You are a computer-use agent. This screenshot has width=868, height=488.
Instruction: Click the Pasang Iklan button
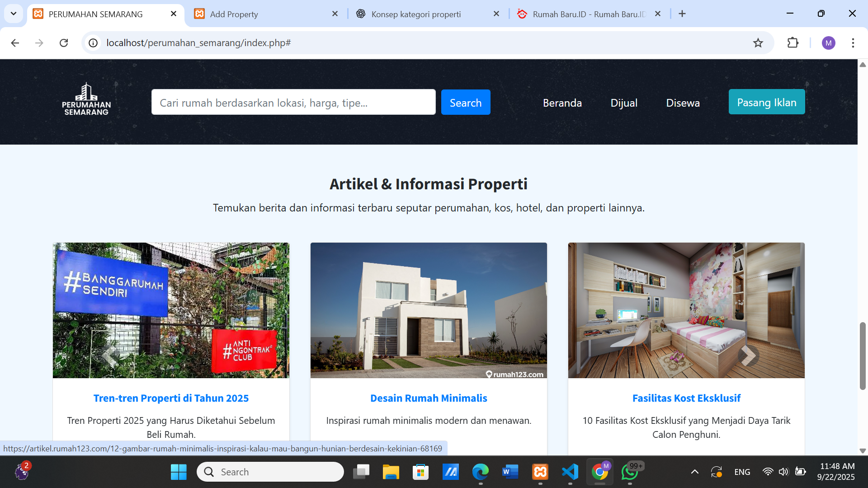(x=767, y=102)
